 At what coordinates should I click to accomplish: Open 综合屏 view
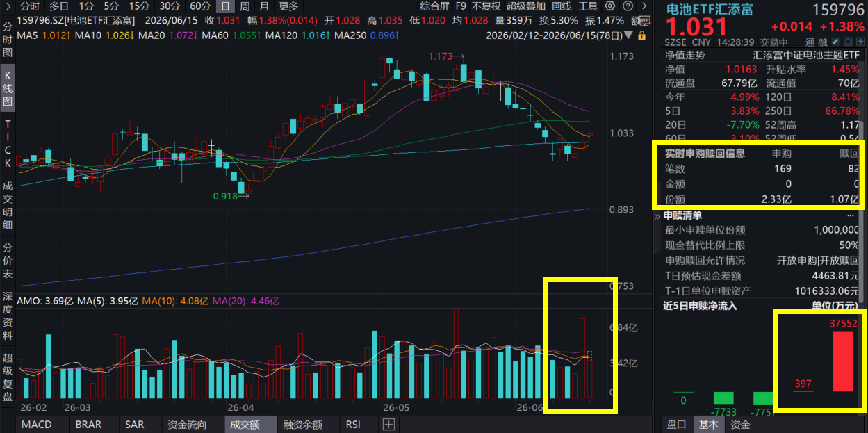click(x=434, y=6)
